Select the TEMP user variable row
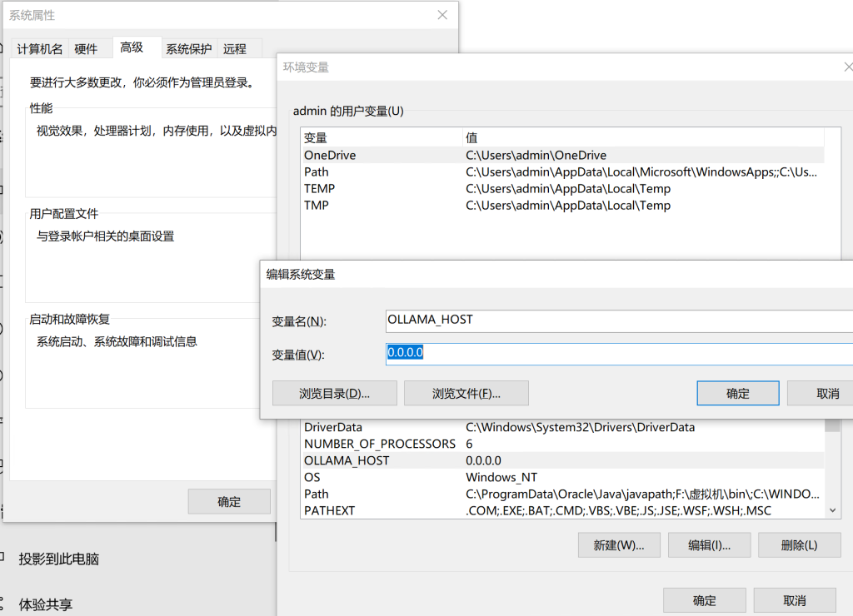This screenshot has width=853, height=616. coord(320,188)
